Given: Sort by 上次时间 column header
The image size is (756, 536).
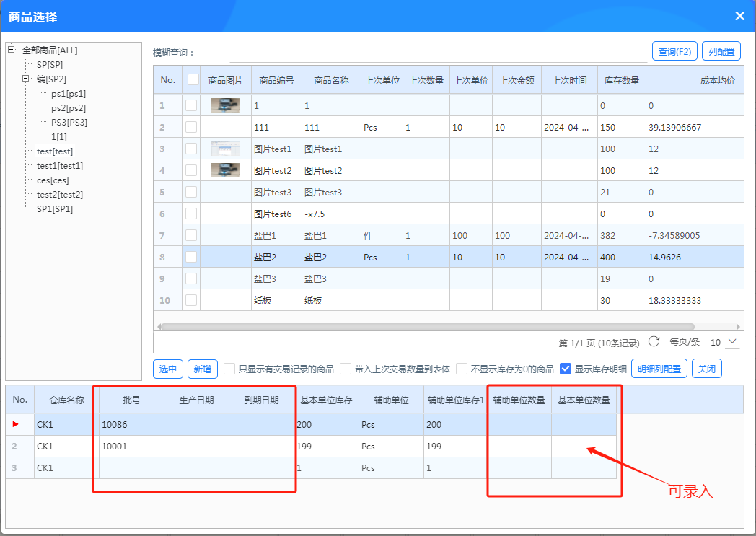Looking at the screenshot, I should (569, 80).
